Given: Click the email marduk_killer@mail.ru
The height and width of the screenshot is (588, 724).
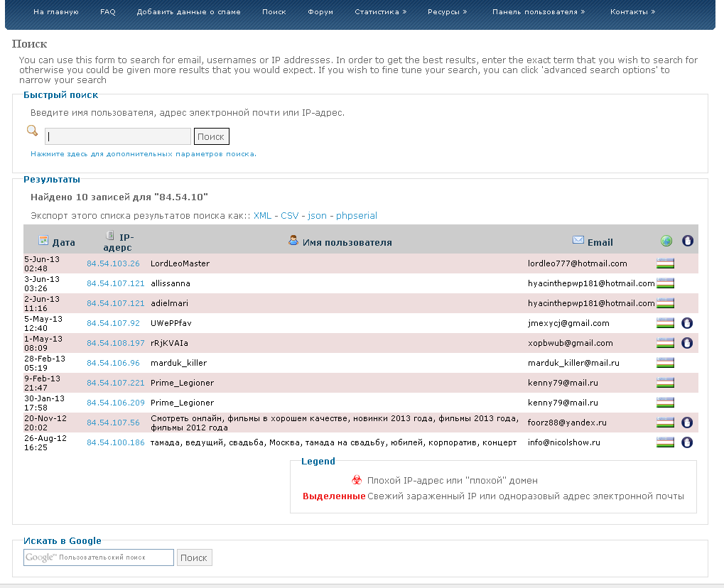Looking at the screenshot, I should pos(573,363).
